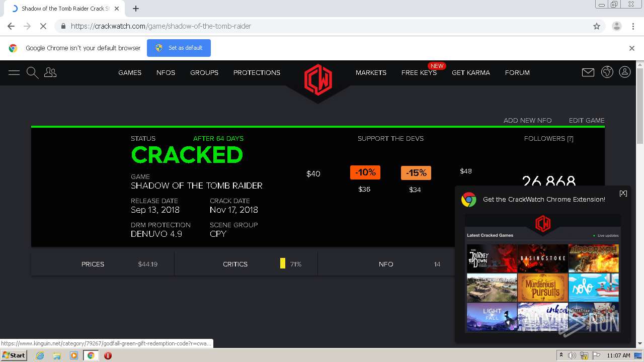This screenshot has height=362, width=644.
Task: Close the Shadow of the Tomb Raider tab
Action: 116,9
